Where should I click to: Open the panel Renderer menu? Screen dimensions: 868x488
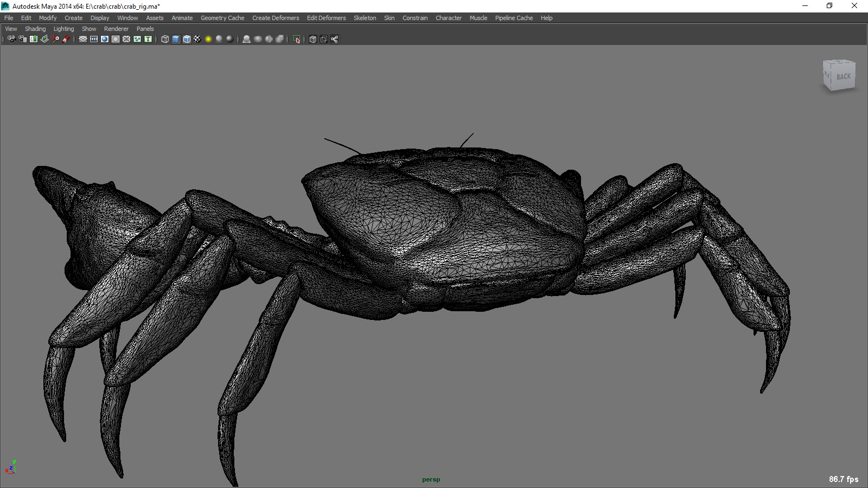click(116, 29)
